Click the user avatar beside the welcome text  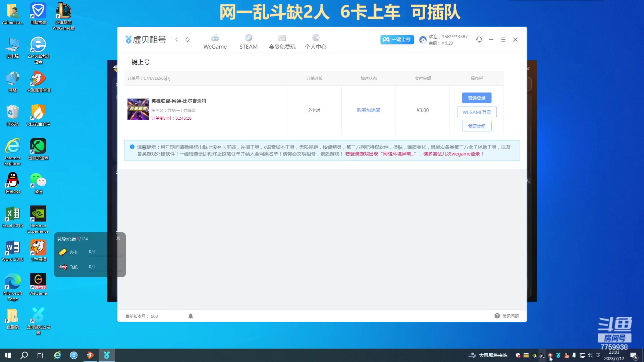tap(423, 40)
